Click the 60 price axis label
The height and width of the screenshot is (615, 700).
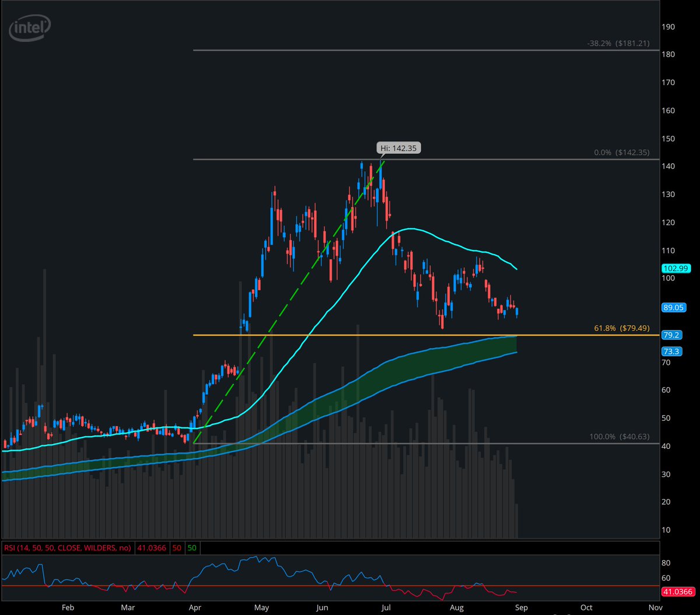point(667,390)
